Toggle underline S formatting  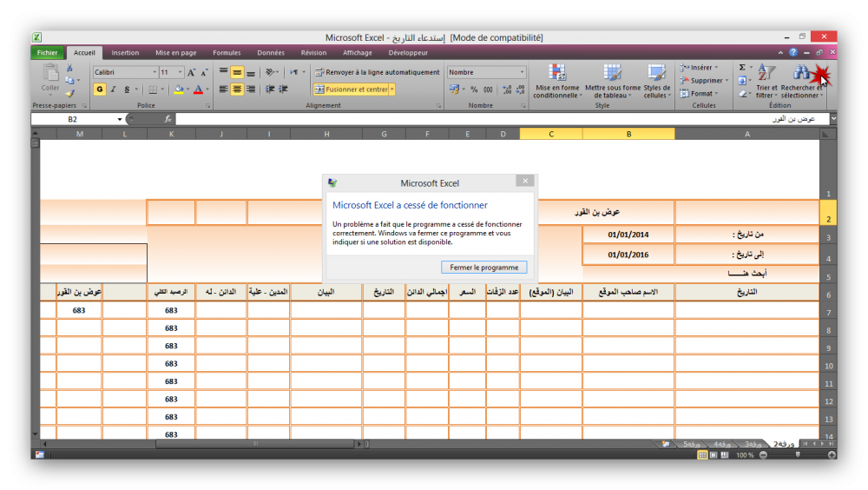coord(127,89)
